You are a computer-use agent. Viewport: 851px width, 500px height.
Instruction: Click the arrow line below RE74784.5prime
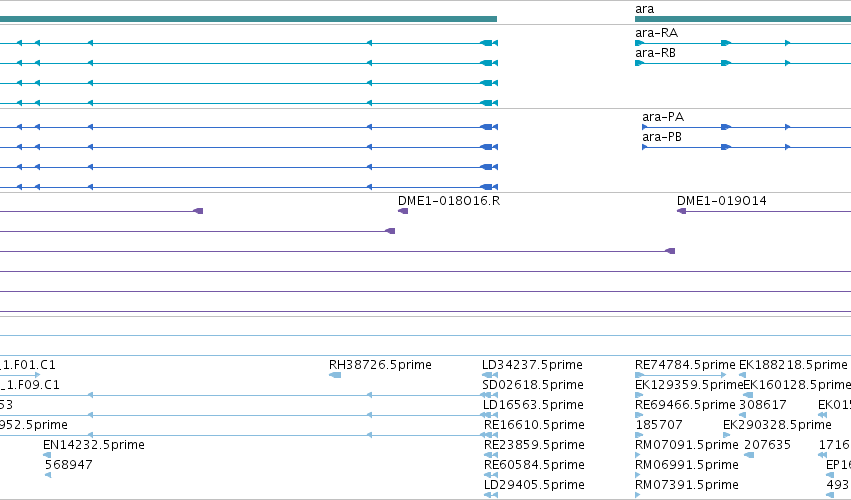coord(681,375)
